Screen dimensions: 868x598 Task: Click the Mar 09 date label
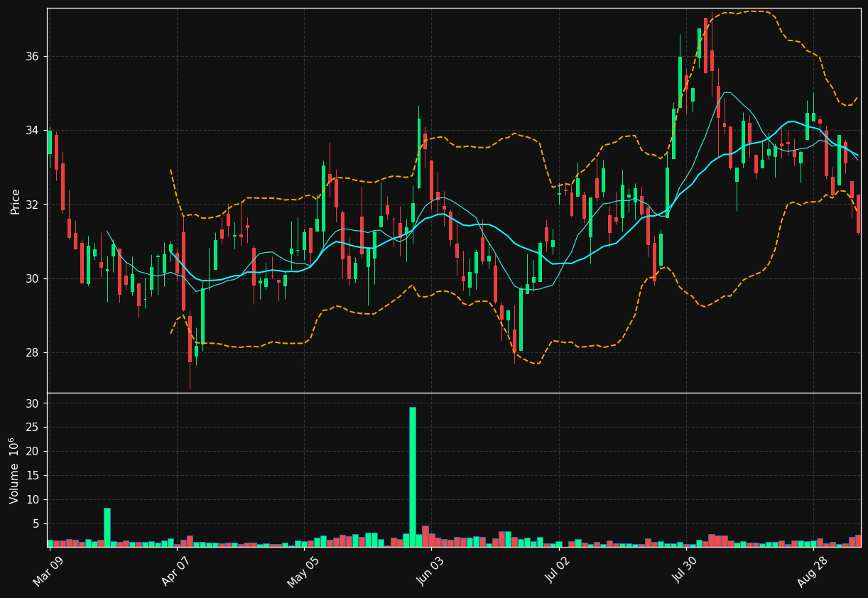(x=49, y=571)
